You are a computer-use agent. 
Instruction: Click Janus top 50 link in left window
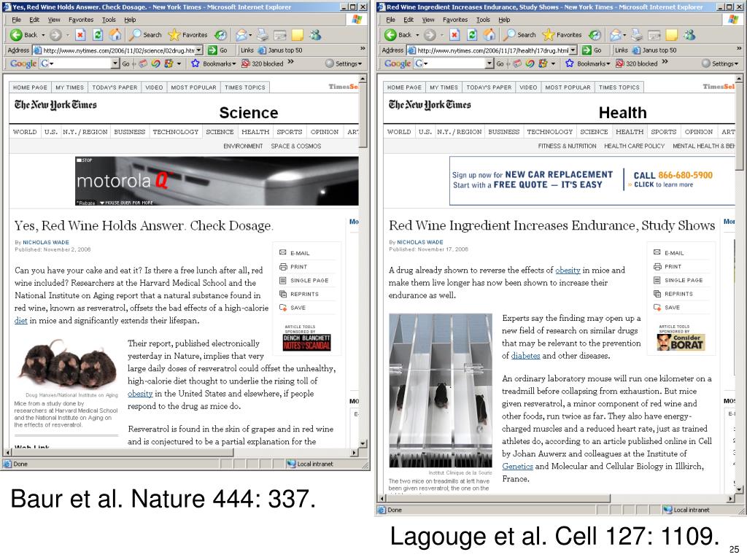pyautogui.click(x=280, y=50)
